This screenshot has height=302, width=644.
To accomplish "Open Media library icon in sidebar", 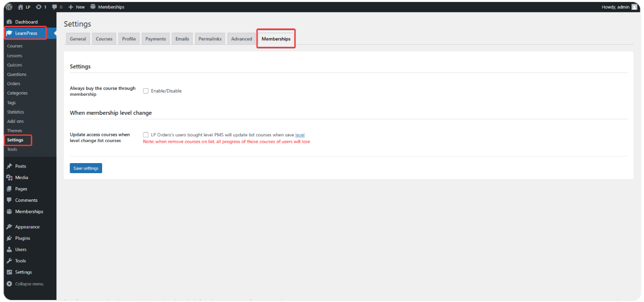I will pos(9,178).
